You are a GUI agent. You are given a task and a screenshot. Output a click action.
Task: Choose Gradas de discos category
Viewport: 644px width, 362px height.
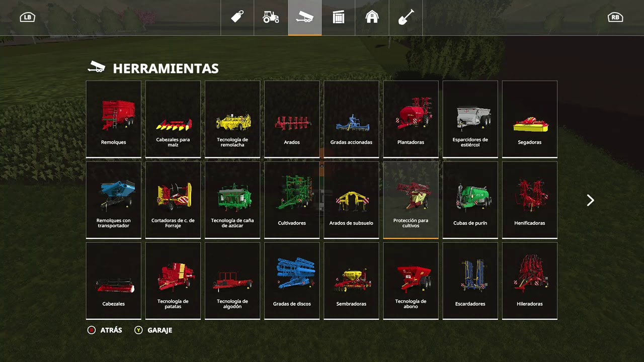click(x=292, y=281)
